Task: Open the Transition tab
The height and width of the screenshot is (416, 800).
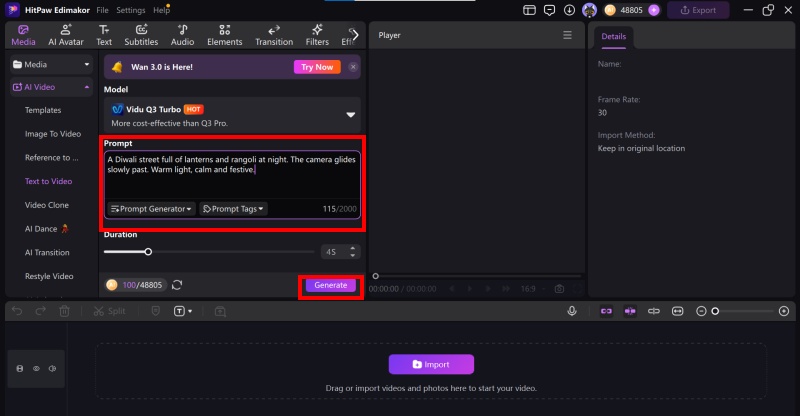Action: (274, 35)
